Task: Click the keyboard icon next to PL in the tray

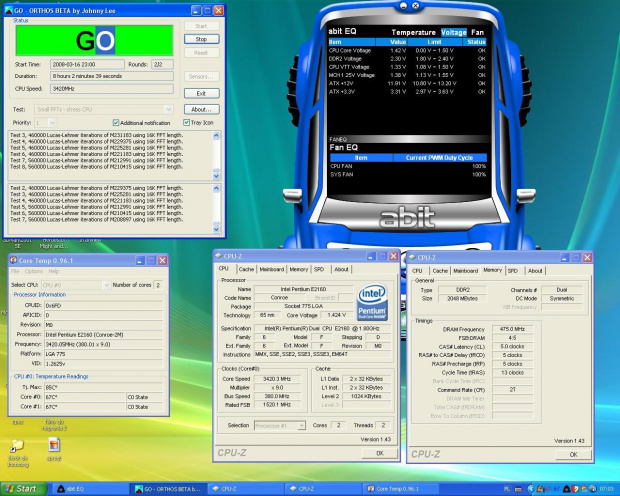Action: pos(518,489)
